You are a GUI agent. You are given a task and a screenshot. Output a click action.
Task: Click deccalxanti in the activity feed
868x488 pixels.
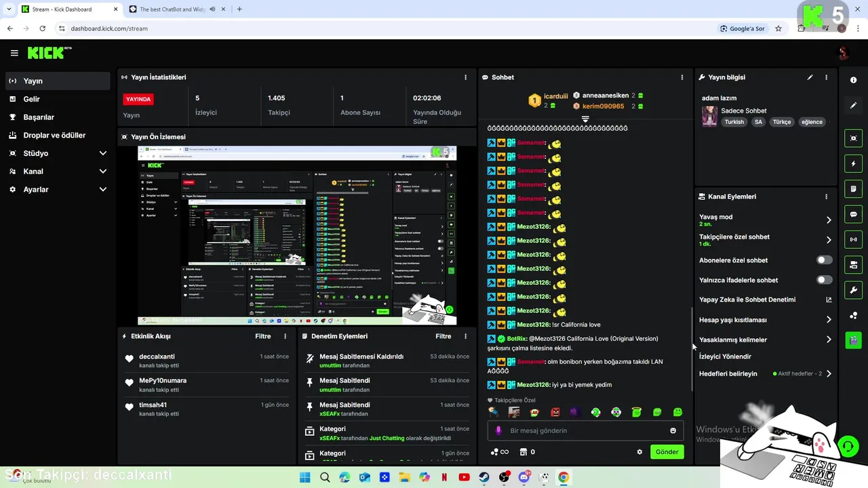pyautogui.click(x=157, y=357)
